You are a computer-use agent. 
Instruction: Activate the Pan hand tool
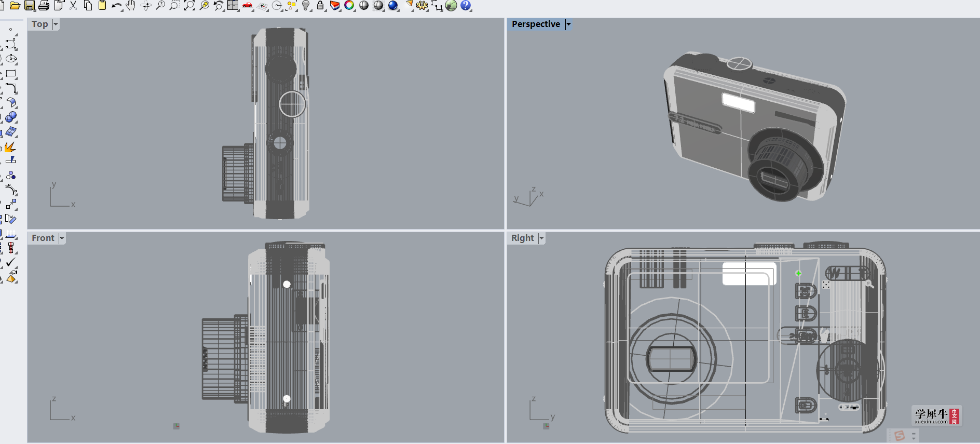[131, 6]
